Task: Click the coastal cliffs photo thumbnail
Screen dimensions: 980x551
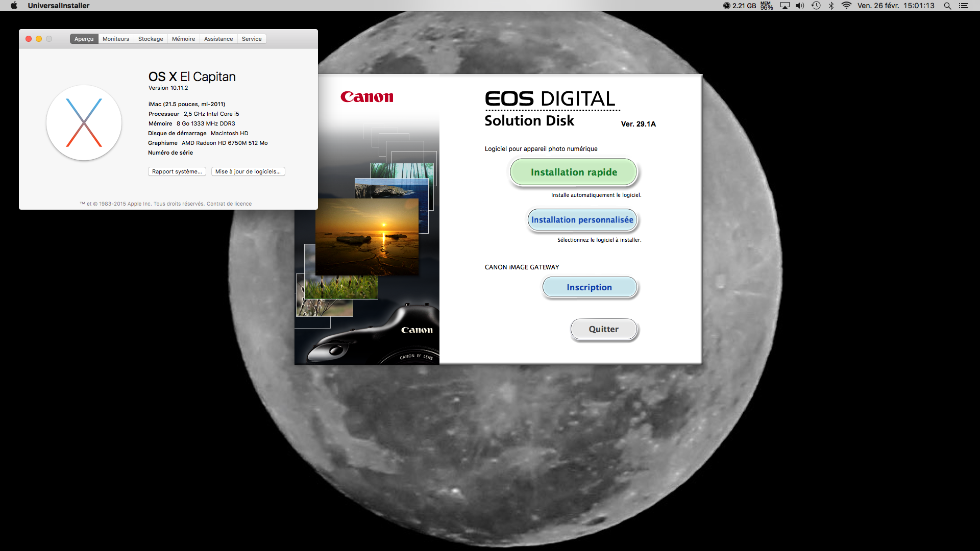Action: (x=392, y=188)
